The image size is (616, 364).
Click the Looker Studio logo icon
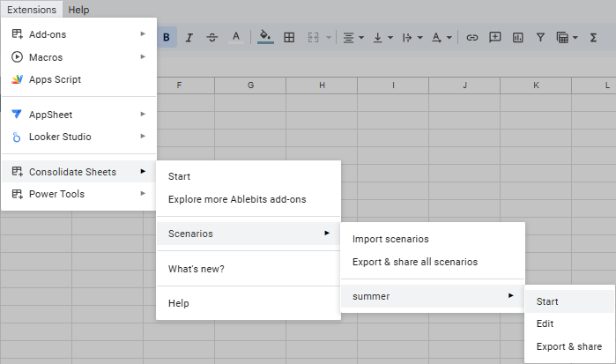coord(17,137)
